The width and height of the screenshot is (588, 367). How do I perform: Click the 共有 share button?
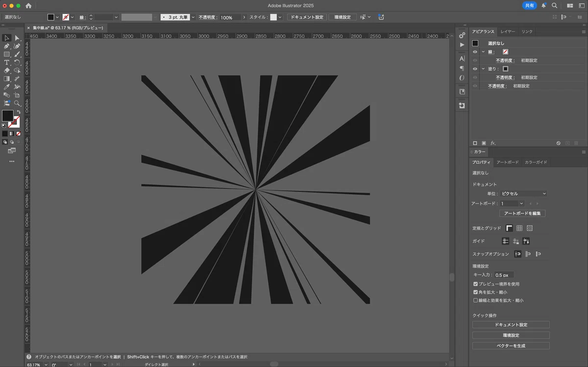coord(530,5)
